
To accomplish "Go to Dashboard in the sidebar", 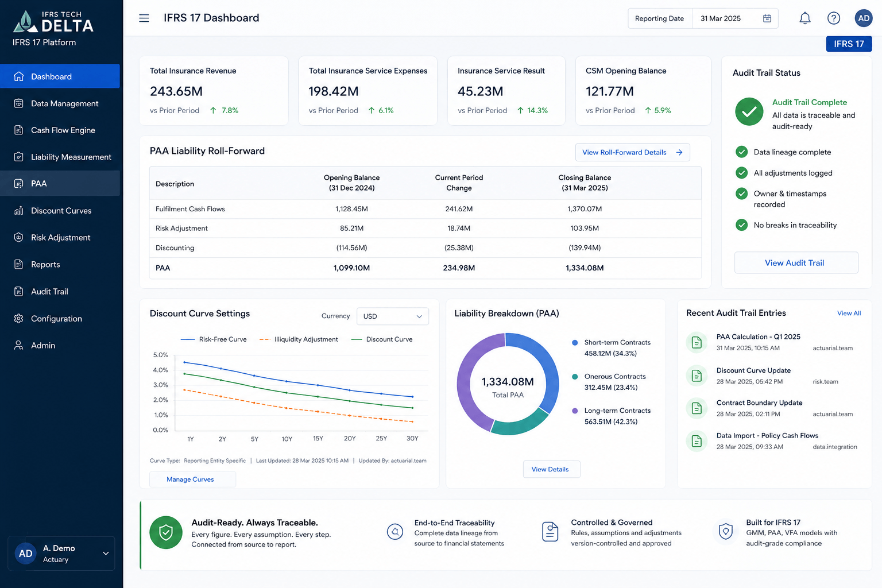I will tap(60, 76).
